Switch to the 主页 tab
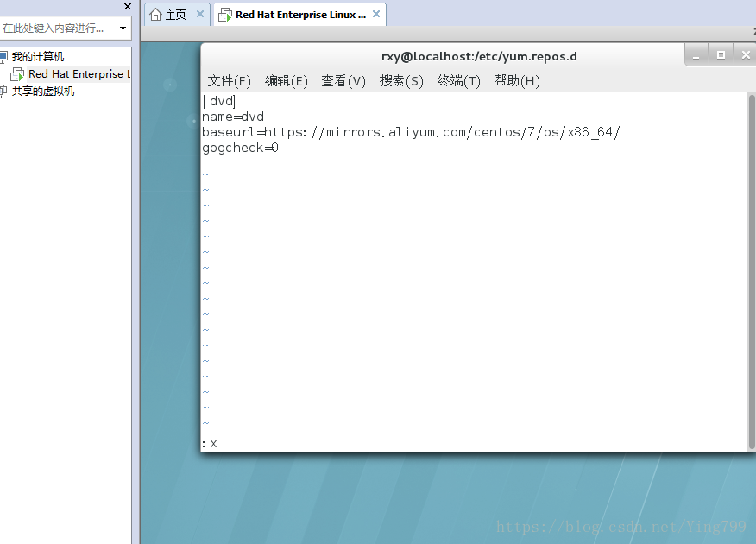The width and height of the screenshot is (756, 544). point(175,15)
